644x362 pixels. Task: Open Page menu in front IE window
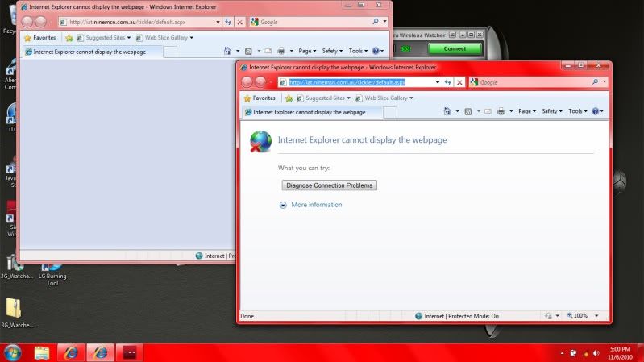point(527,111)
